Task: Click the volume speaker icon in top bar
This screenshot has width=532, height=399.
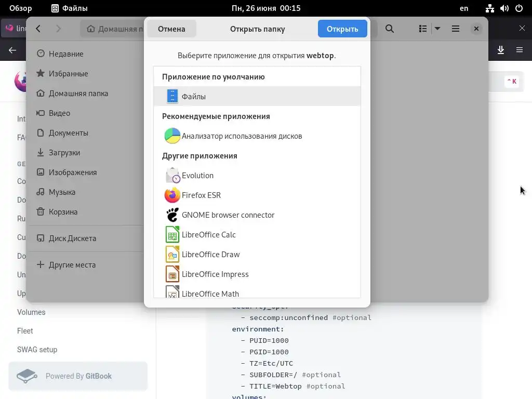Action: 504,8
